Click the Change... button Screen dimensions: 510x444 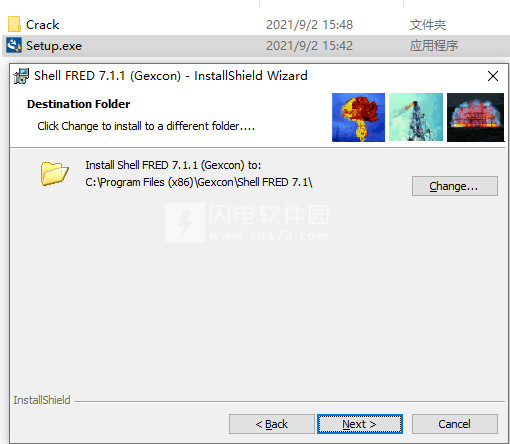[455, 186]
